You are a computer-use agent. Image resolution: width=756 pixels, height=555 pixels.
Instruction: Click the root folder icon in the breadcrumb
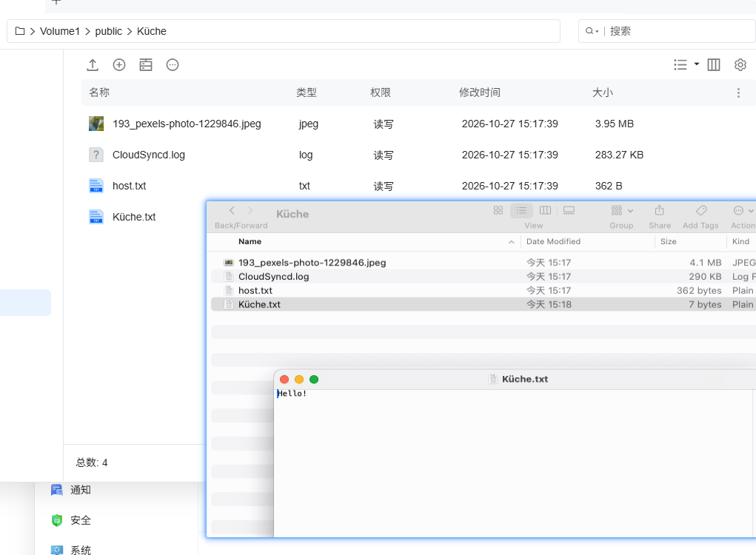tap(20, 31)
